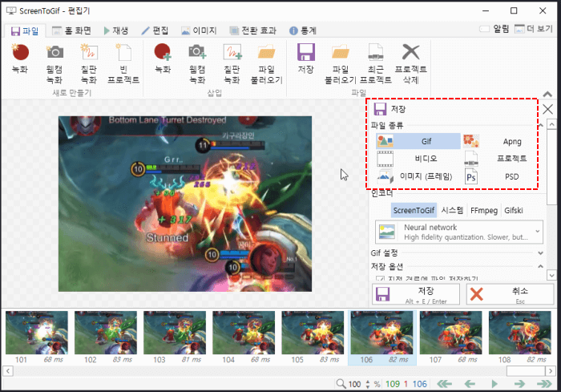Adjust zoom percentage stepper arrows

point(368,384)
